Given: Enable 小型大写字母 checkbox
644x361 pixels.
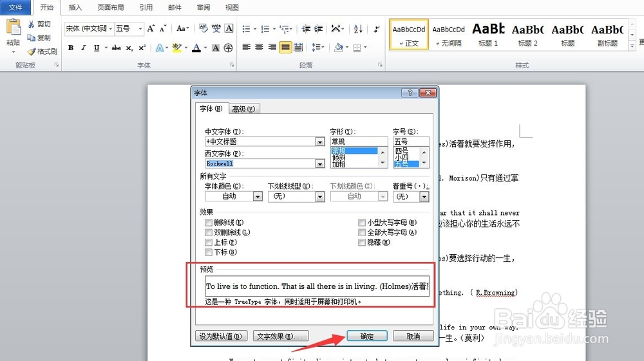Looking at the screenshot, I should 362,223.
